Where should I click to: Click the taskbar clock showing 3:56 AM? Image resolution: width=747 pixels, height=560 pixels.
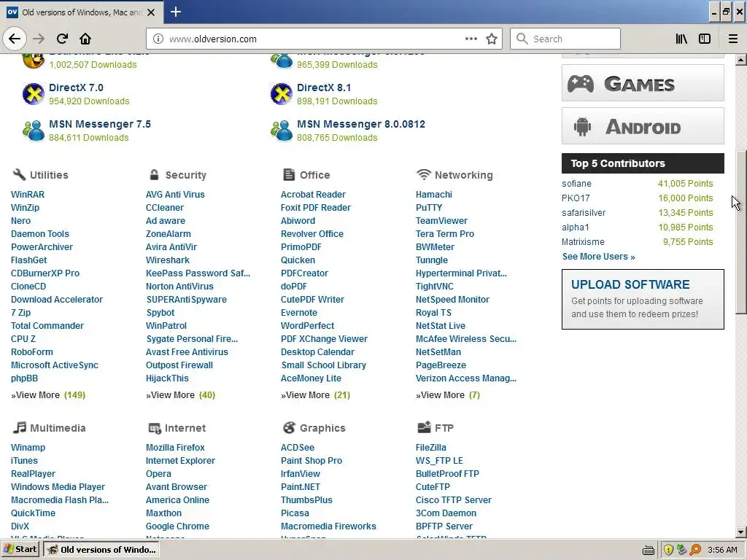[722, 550]
